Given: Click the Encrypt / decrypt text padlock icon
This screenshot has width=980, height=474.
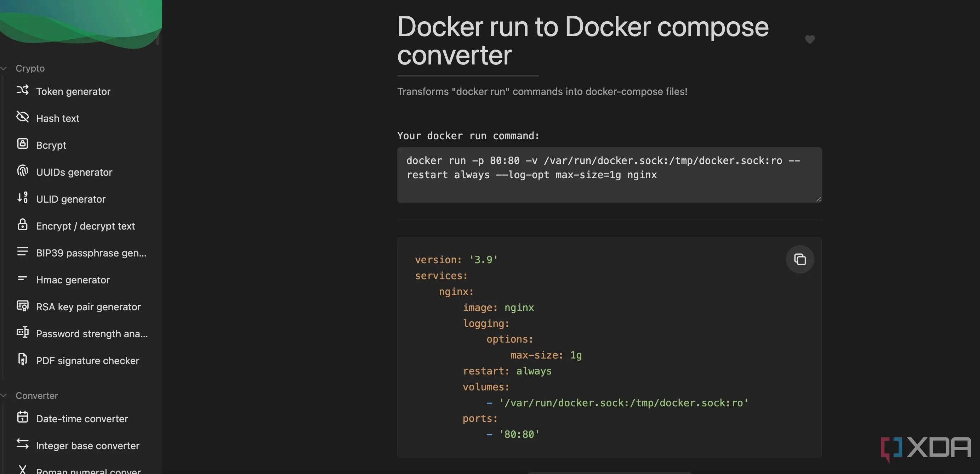Looking at the screenshot, I should [22, 225].
